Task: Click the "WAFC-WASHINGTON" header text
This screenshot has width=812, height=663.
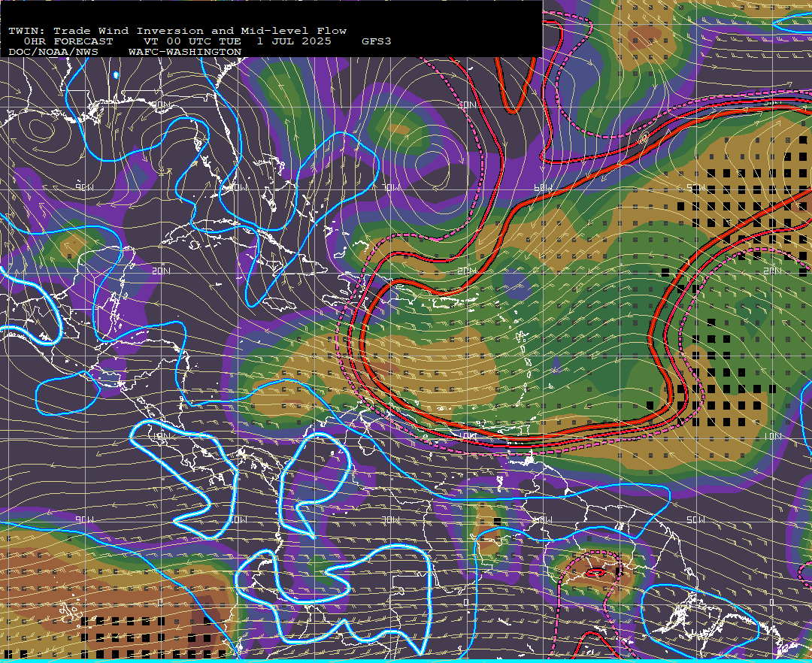Action: click(x=185, y=53)
